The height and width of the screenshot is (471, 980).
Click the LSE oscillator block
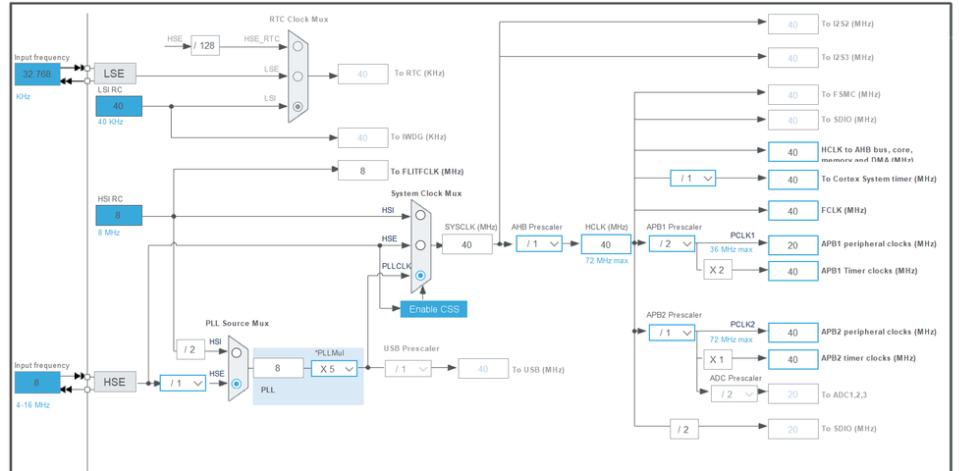114,73
